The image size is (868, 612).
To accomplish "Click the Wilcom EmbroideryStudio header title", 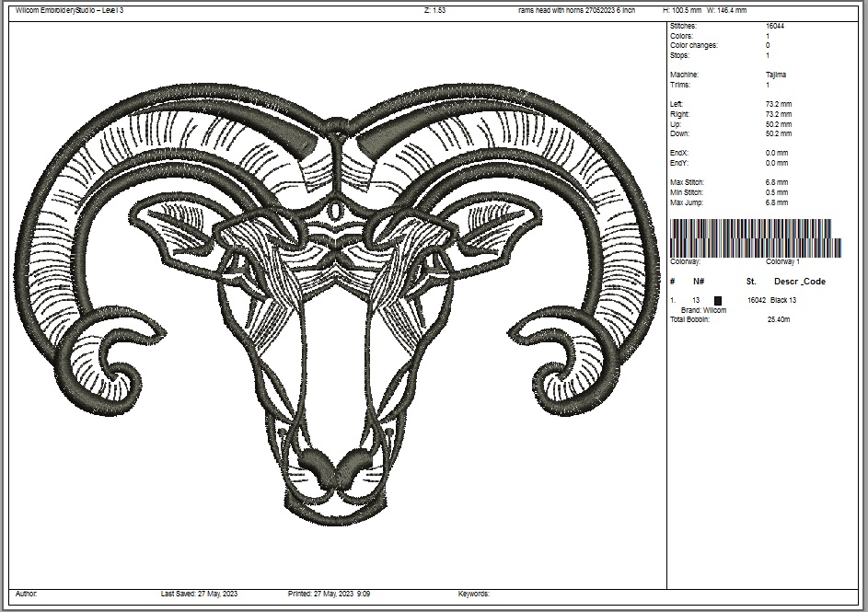I will coord(70,10).
